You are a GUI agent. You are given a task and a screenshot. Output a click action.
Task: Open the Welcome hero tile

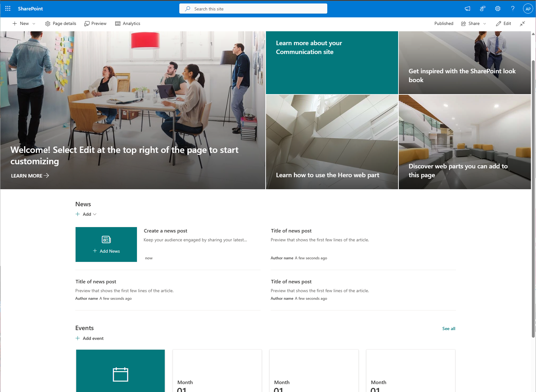(132, 110)
